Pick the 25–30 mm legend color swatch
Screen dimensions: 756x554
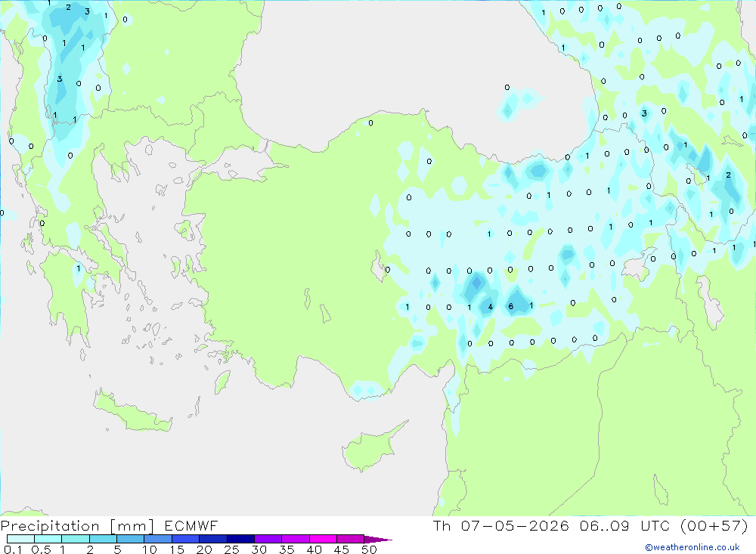pos(240,539)
